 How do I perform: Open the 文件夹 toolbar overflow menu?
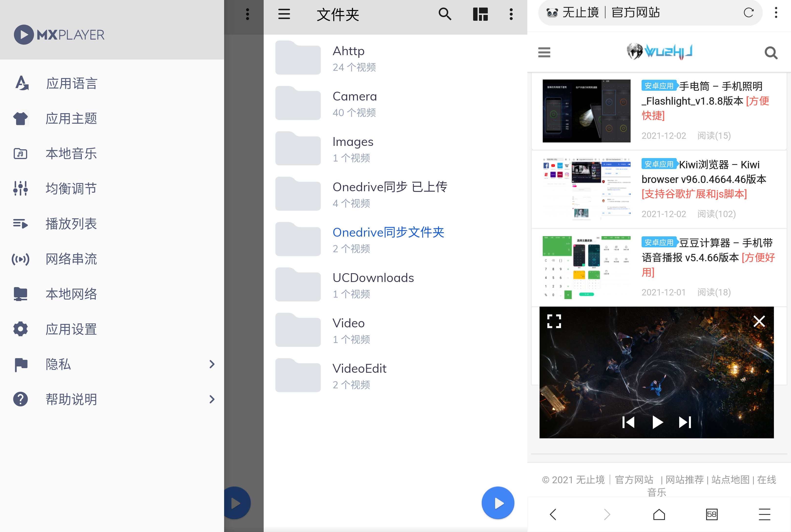point(511,14)
